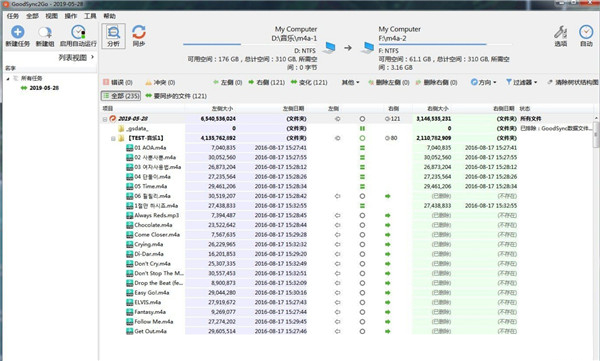Click the left arrow for Easy Go!.m4a
The width and height of the screenshot is (600, 361).
tap(338, 292)
